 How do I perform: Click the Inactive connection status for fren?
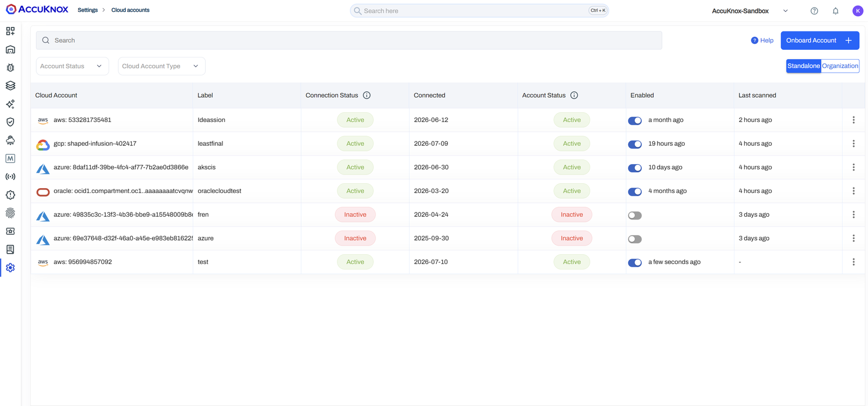click(355, 215)
